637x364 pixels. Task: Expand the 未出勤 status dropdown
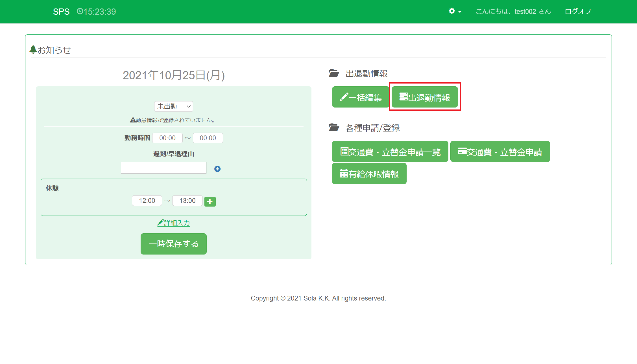174,106
